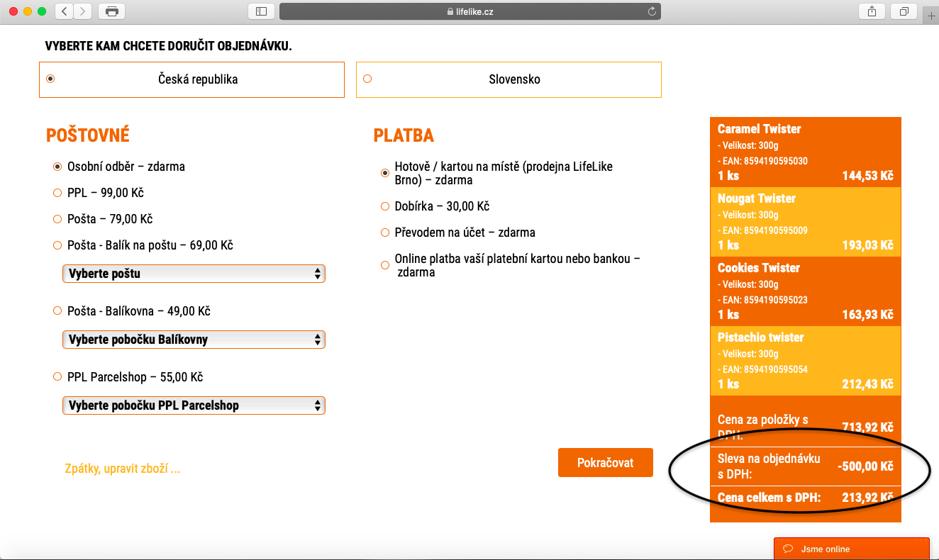
Task: Choose Dobírka – 30,00 Kč payment
Action: [385, 206]
